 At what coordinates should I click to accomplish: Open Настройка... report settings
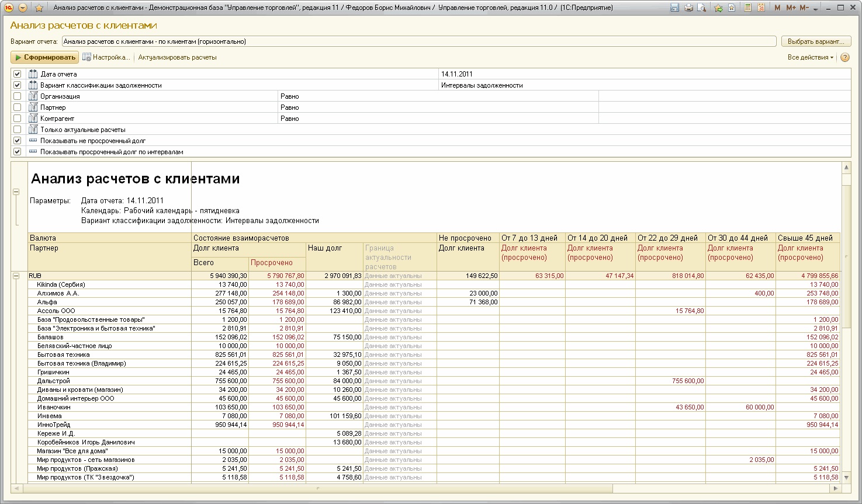point(106,57)
